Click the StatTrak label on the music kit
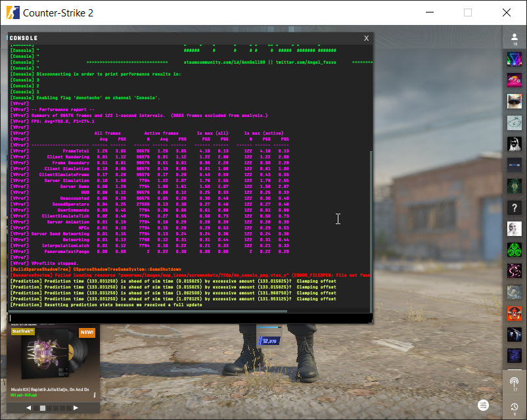Image resolution: width=527 pixels, height=420 pixels. [23, 331]
